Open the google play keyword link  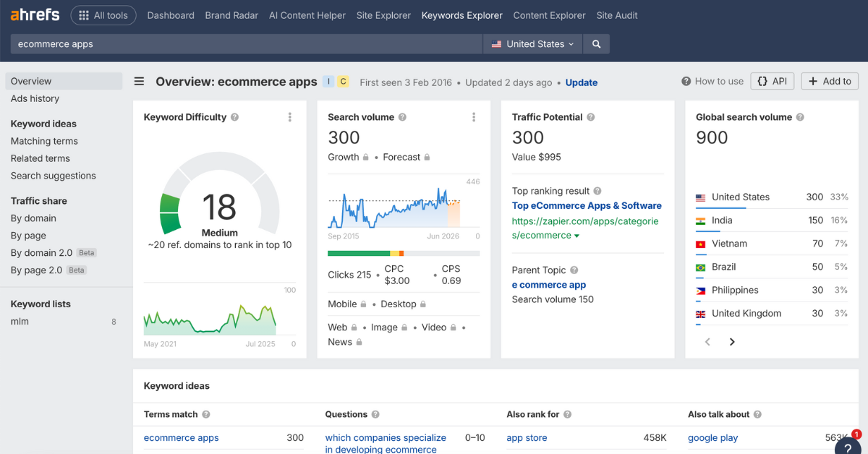tap(713, 438)
